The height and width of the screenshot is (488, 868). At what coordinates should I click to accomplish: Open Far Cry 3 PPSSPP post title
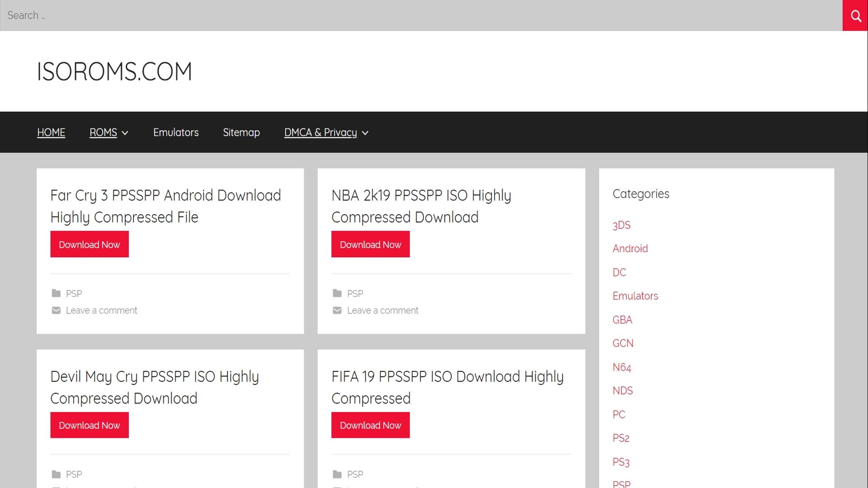point(165,206)
